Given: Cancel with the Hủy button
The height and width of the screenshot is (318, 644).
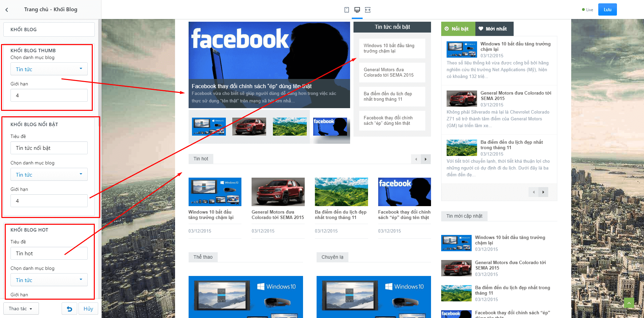Looking at the screenshot, I should [88, 309].
